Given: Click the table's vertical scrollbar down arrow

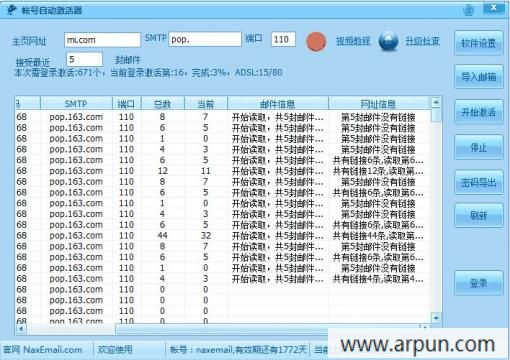Looking at the screenshot, I should (436, 318).
